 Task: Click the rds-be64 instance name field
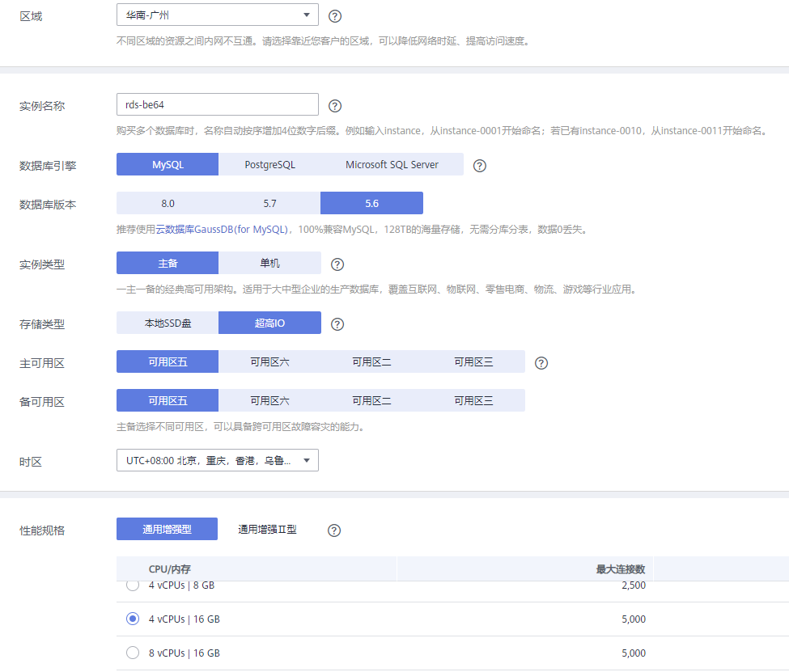(x=218, y=104)
